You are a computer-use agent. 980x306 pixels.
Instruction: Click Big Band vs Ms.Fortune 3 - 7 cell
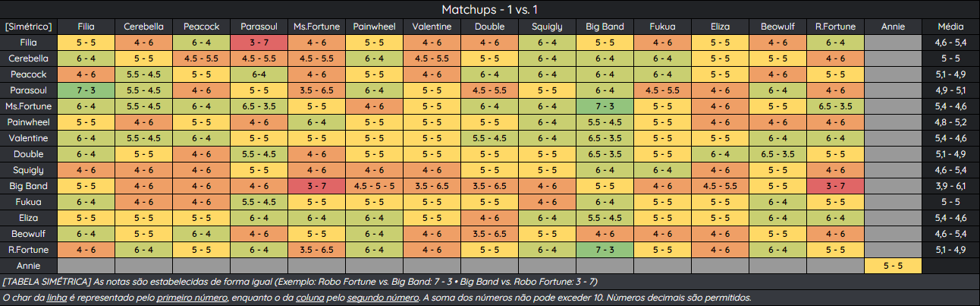[316, 186]
